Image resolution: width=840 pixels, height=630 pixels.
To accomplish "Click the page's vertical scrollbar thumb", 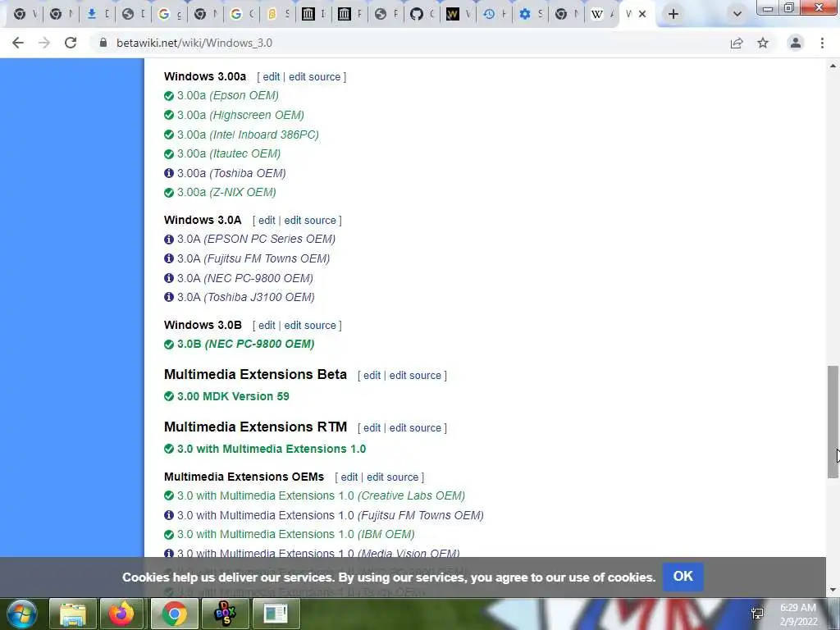I will click(x=833, y=422).
